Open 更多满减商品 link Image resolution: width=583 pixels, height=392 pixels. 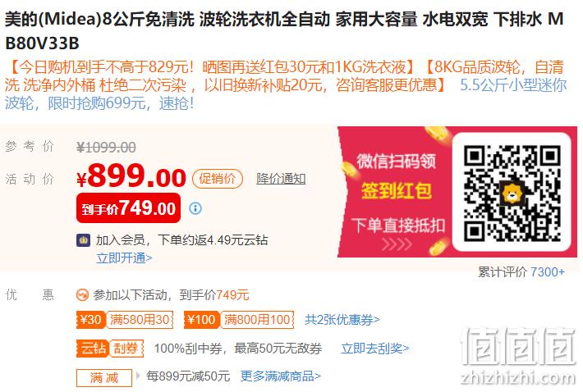click(x=280, y=376)
